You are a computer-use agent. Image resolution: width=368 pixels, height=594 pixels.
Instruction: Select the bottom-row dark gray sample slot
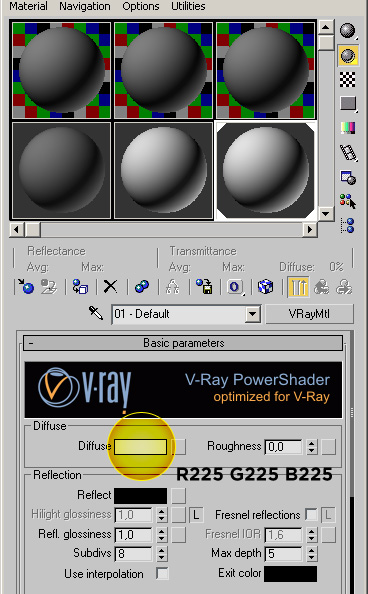61,170
